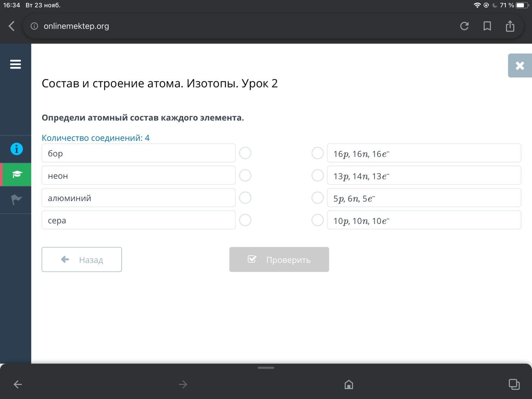Open the info icon in sidebar
The image size is (532, 399).
16,149
